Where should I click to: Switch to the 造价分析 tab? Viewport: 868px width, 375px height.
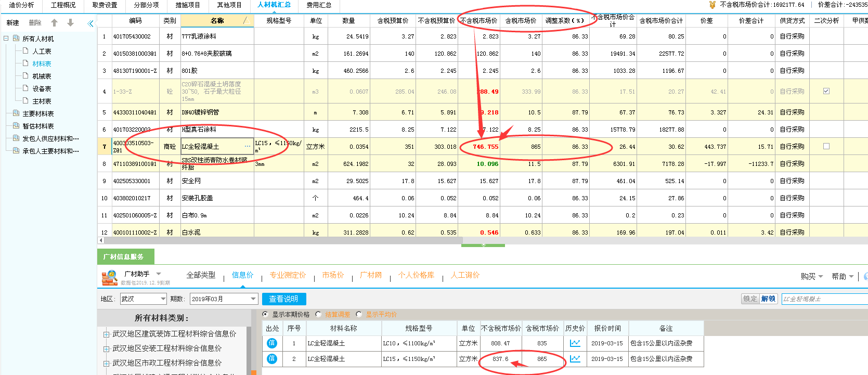coord(22,5)
